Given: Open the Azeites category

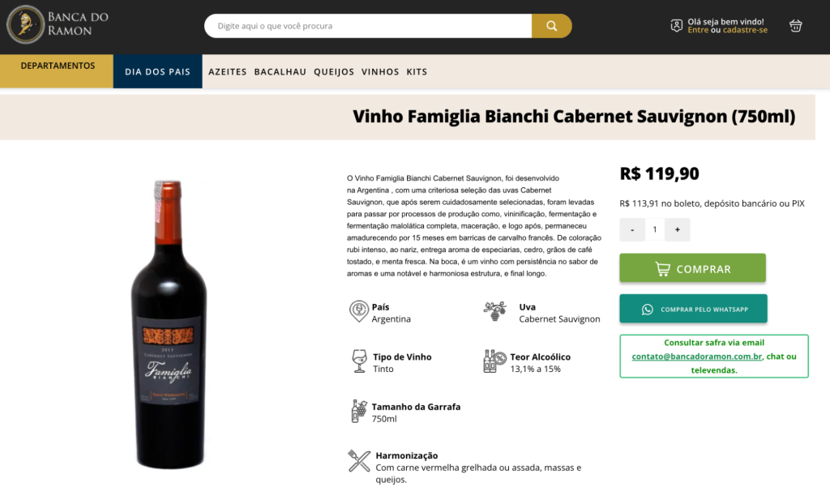Looking at the screenshot, I should (228, 72).
